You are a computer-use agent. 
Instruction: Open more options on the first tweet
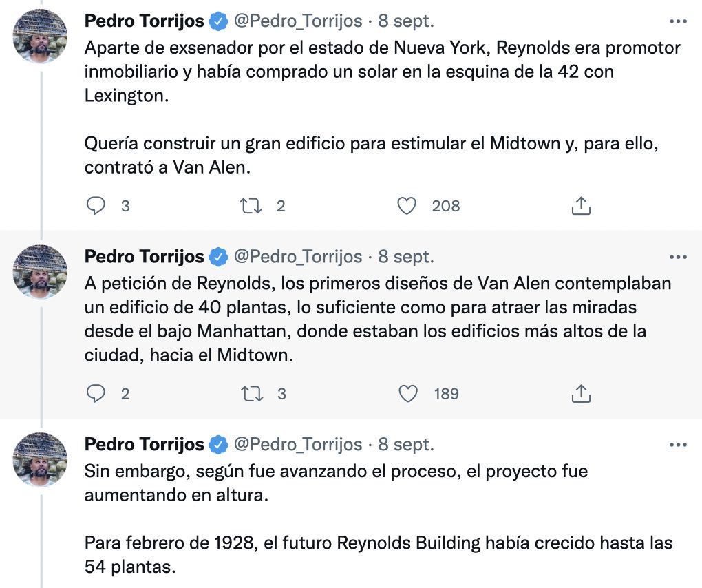coord(678,21)
